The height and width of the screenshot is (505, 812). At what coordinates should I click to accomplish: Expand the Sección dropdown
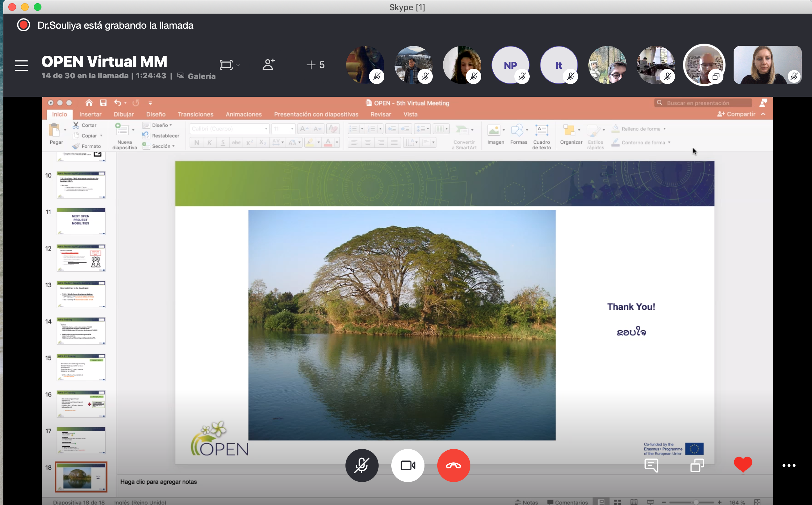tap(163, 146)
